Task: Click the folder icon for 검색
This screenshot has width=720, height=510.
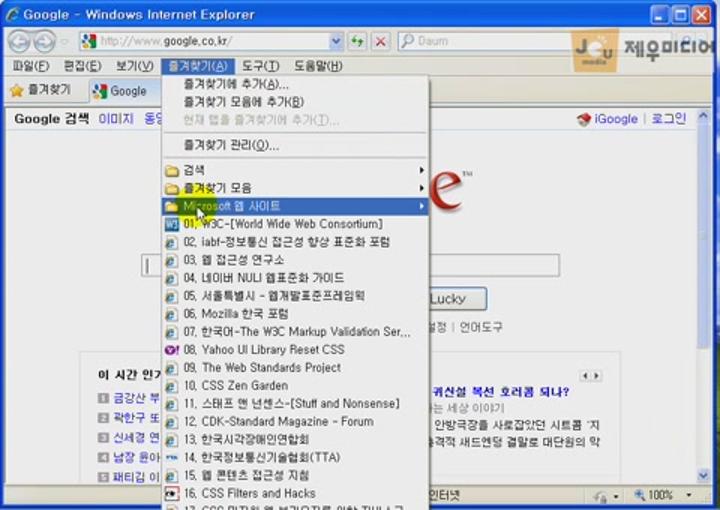Action: click(172, 171)
